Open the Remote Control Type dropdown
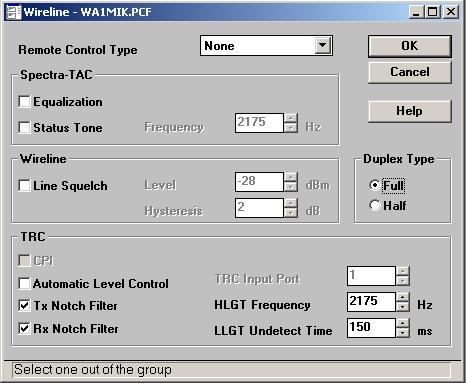Viewport: 466px width, 383px height. click(323, 45)
